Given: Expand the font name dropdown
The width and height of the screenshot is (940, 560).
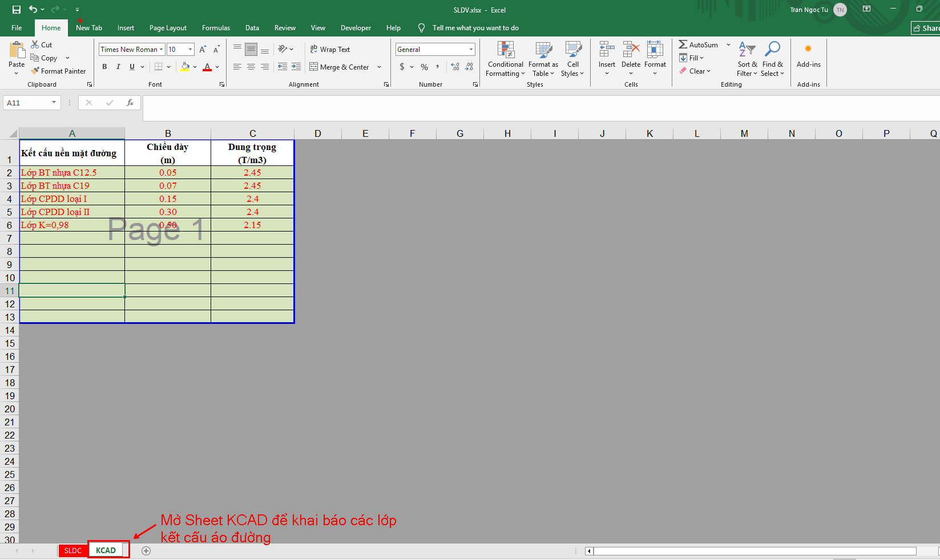Looking at the screenshot, I should [162, 50].
